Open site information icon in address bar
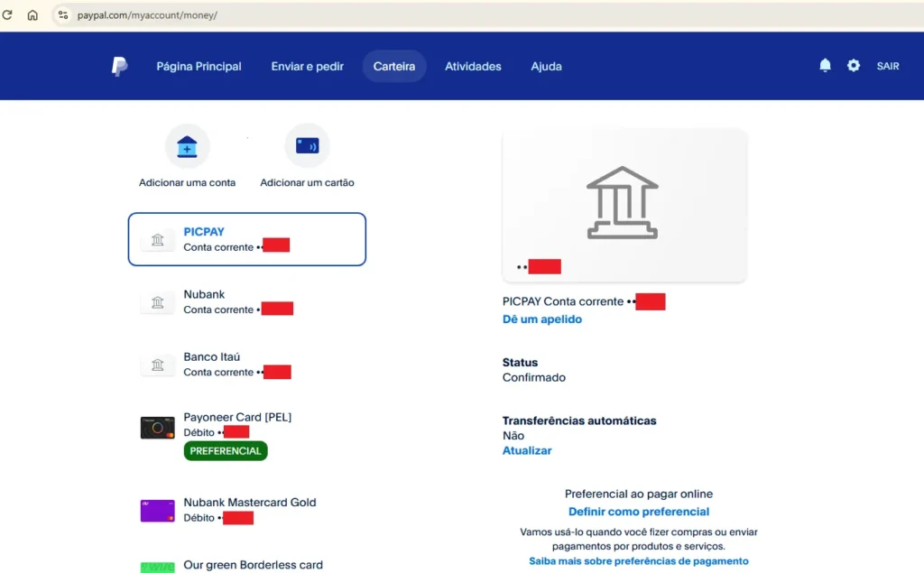The height and width of the screenshot is (573, 924). pyautogui.click(x=63, y=14)
